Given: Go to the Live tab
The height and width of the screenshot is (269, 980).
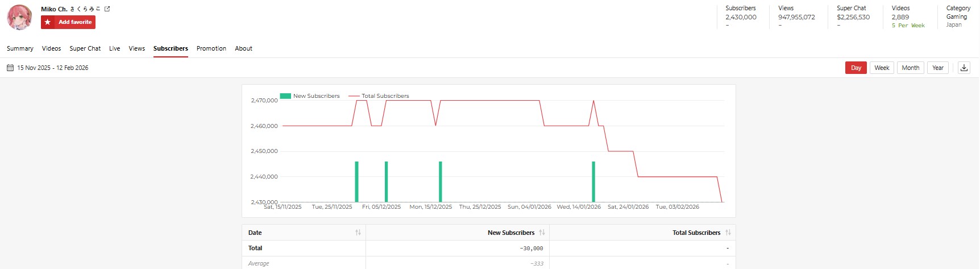Looking at the screenshot, I should coord(115,48).
